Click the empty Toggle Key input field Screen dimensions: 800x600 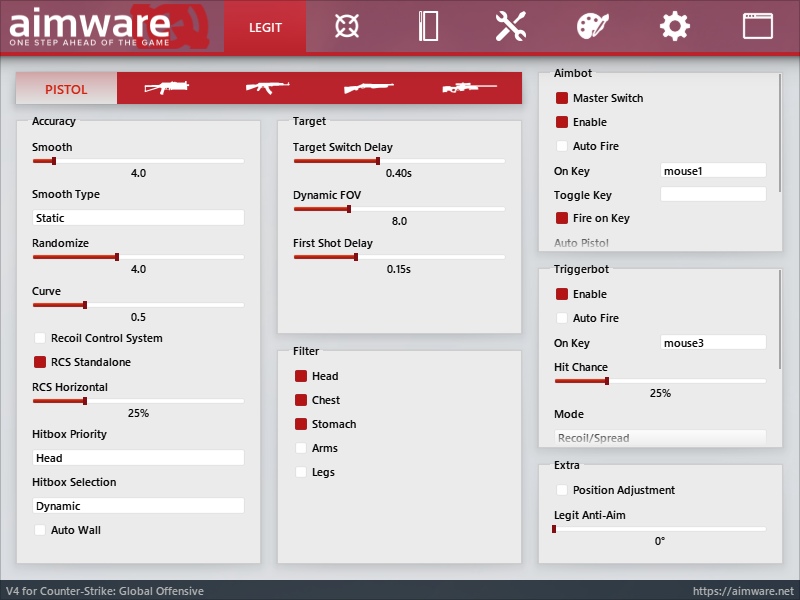713,195
